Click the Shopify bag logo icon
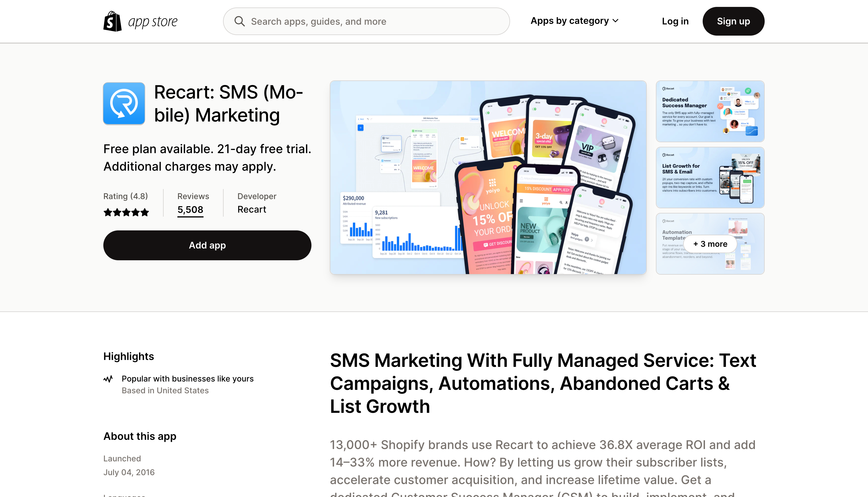868x497 pixels. click(x=112, y=21)
